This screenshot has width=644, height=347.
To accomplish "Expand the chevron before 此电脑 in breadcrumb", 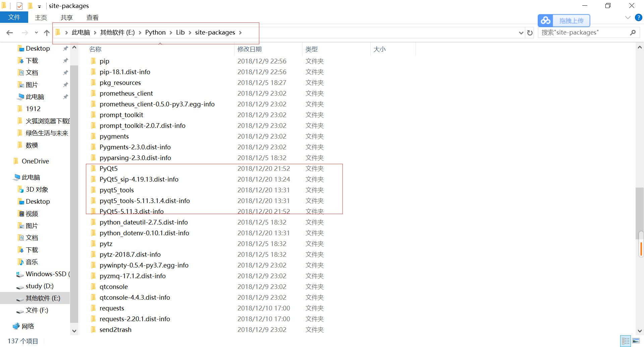I will pyautogui.click(x=67, y=33).
